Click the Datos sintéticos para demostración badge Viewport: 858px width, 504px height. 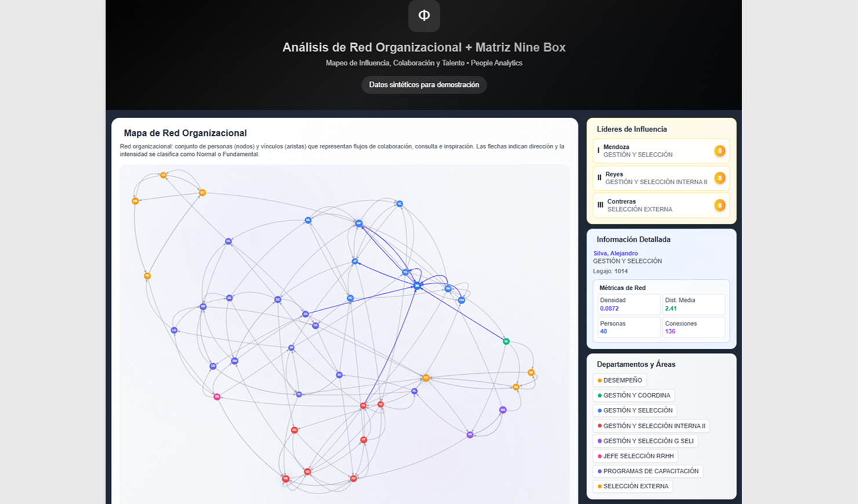coord(423,85)
